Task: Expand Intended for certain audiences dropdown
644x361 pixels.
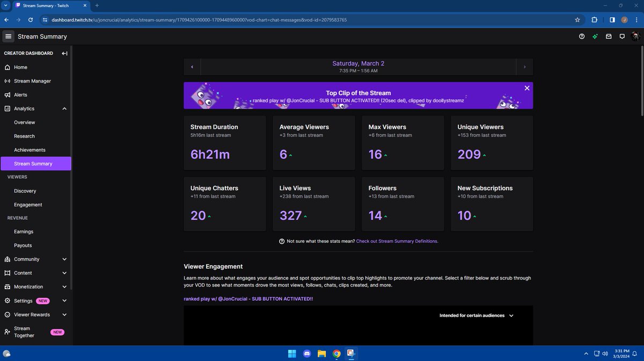Action: [x=476, y=315]
